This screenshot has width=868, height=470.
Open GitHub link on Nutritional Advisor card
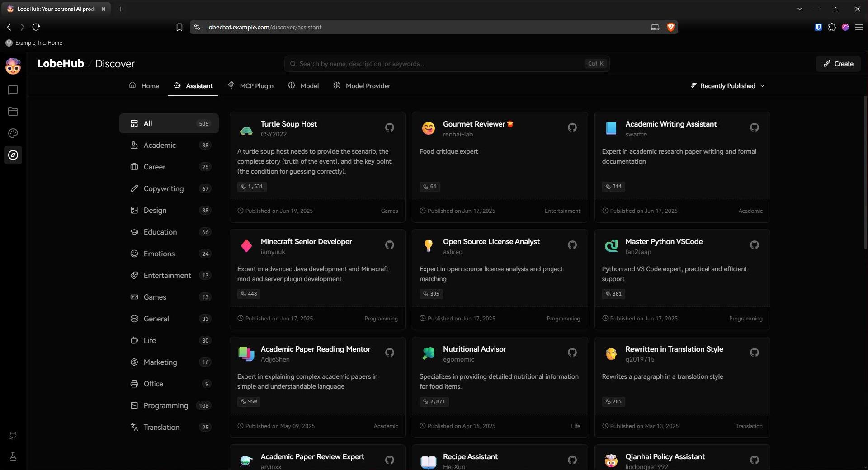(x=572, y=352)
